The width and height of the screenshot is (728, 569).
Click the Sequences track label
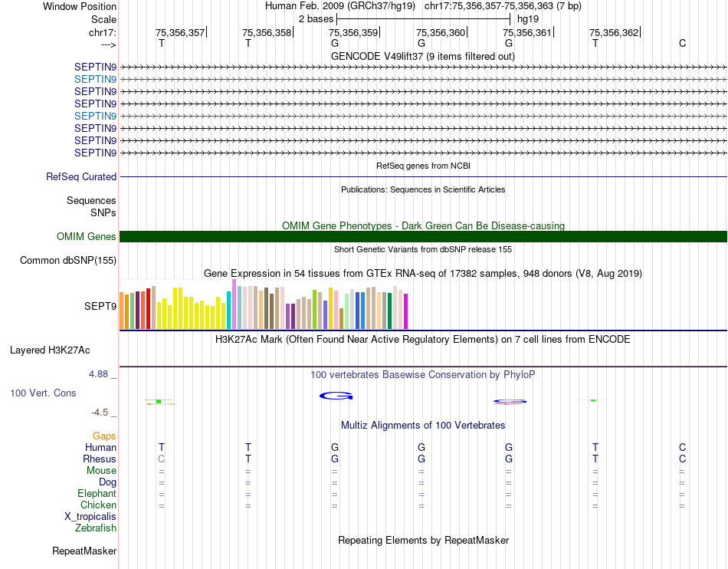click(91, 200)
